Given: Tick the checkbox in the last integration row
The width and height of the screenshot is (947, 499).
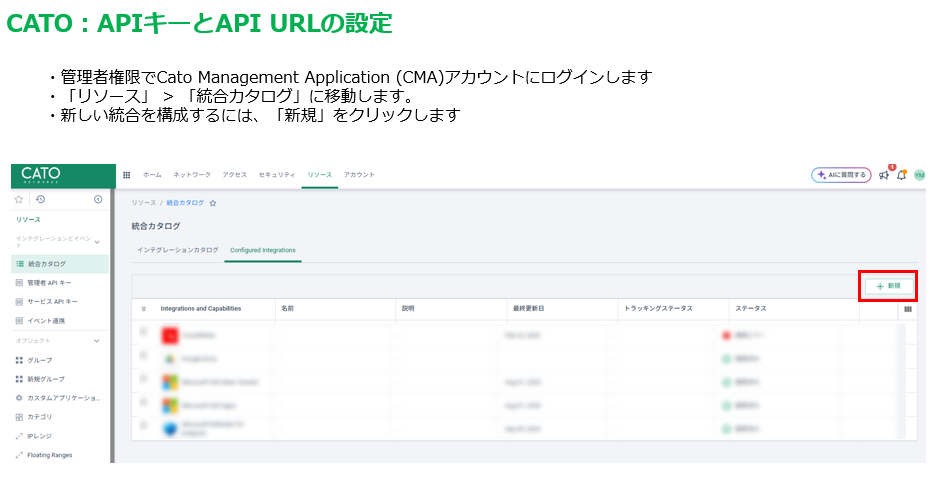Looking at the screenshot, I should coord(143,428).
